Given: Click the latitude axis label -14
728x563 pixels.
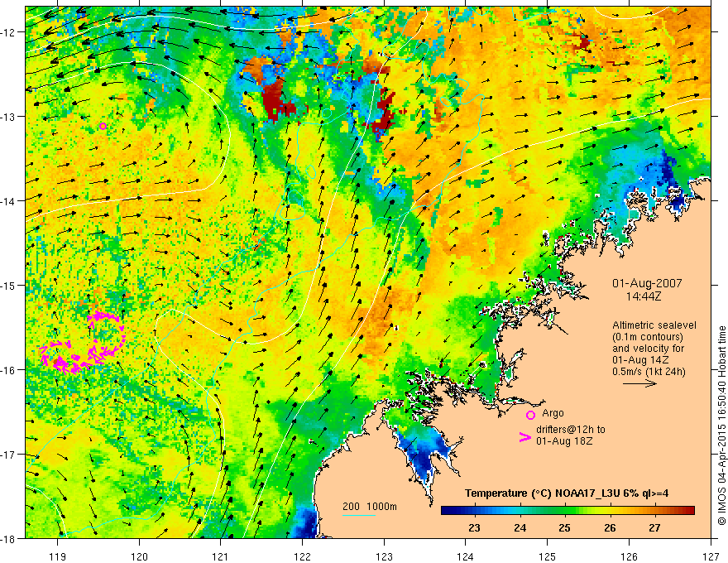Looking at the screenshot, I should [x=9, y=201].
